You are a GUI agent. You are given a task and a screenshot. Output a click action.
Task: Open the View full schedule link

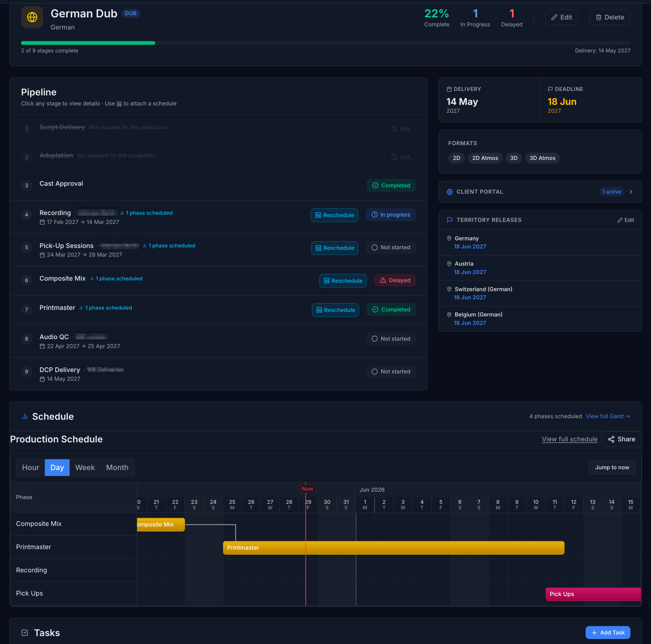click(x=570, y=439)
